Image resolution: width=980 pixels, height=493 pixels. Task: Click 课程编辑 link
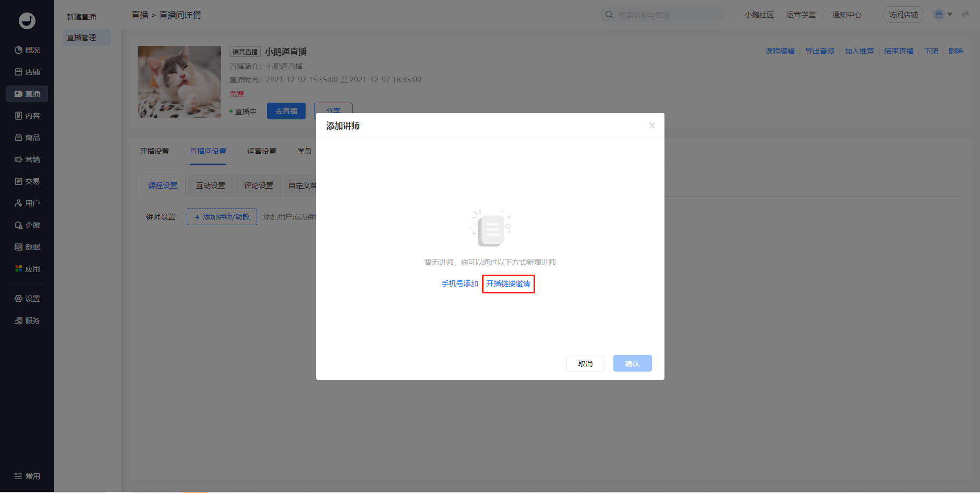click(x=780, y=51)
